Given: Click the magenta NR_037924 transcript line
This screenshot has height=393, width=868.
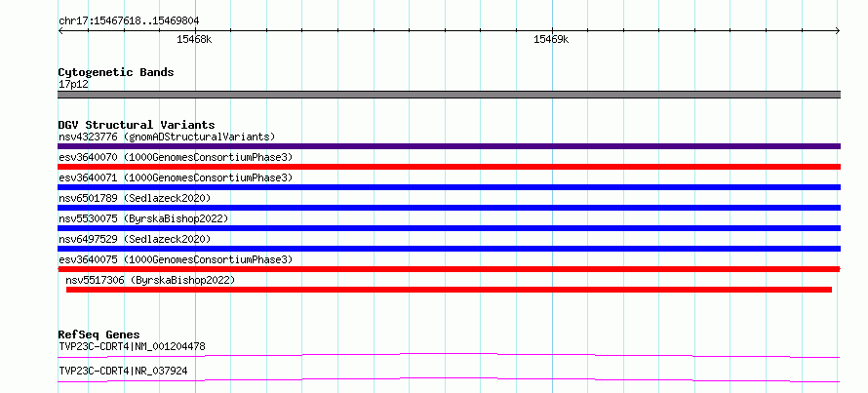Looking at the screenshot, I should point(449,379).
